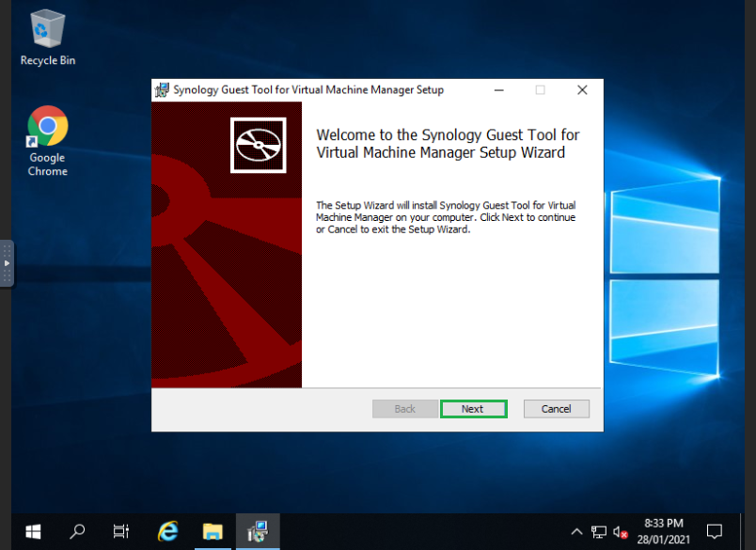This screenshot has width=756, height=550.
Task: Launch Google Chrome from the desktop
Action: [48, 141]
